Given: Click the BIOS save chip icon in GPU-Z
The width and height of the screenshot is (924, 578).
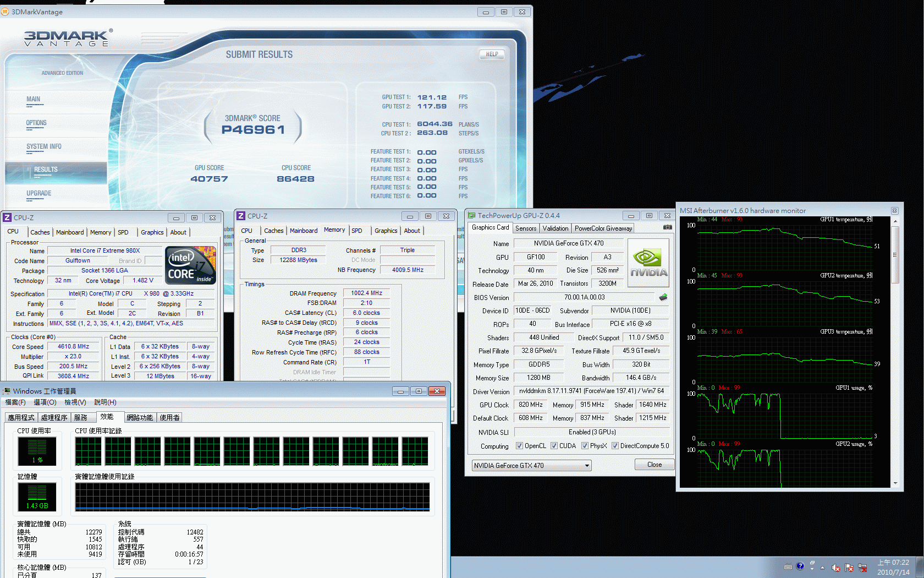Looking at the screenshot, I should [663, 297].
